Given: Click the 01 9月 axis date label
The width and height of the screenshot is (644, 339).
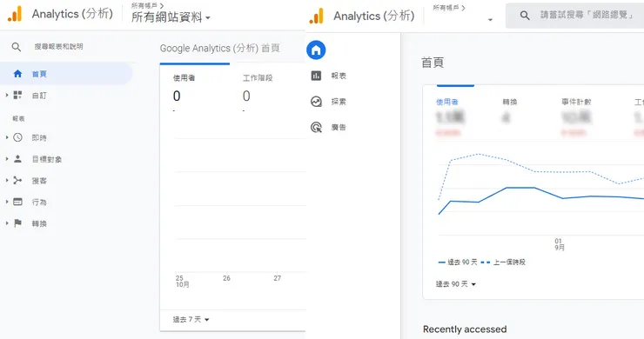Looking at the screenshot, I should pyautogui.click(x=560, y=244).
